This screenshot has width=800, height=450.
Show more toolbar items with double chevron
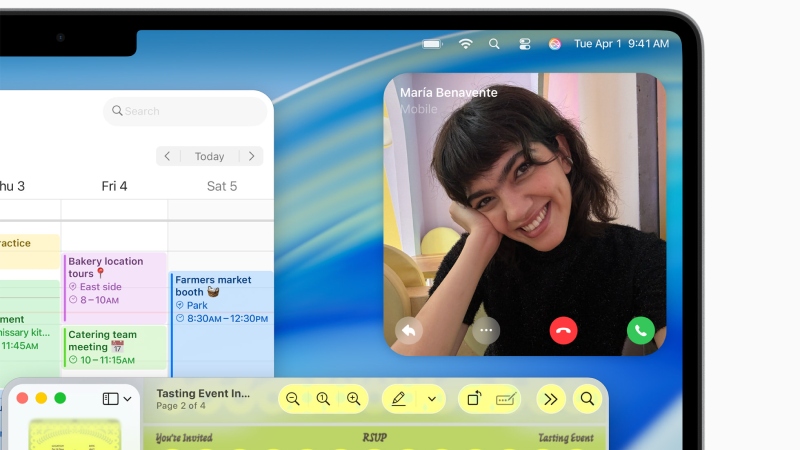(550, 399)
